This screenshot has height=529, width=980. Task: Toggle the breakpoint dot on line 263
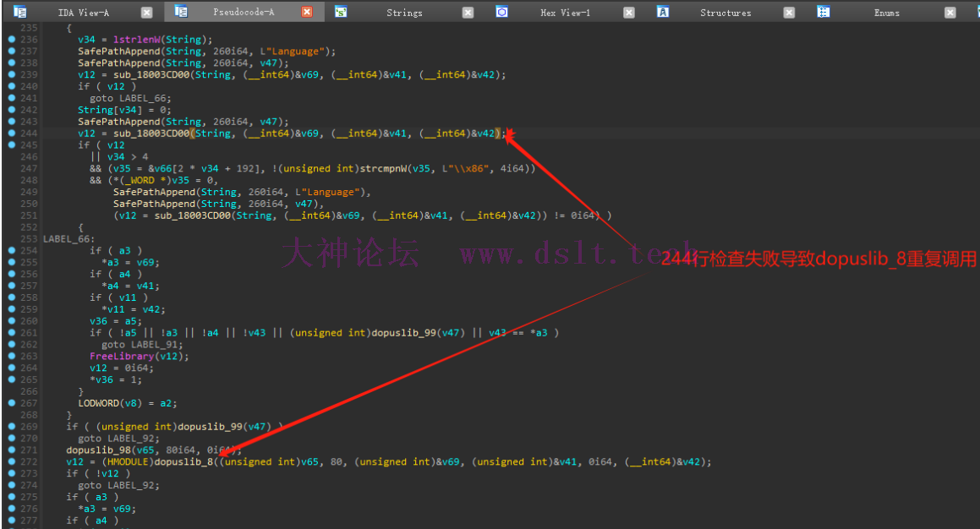click(12, 357)
